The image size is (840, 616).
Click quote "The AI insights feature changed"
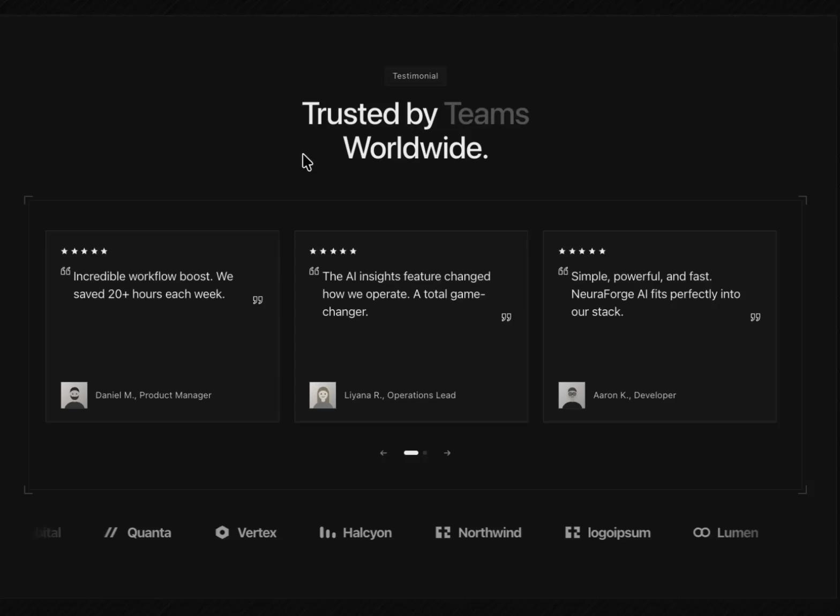pos(407,294)
